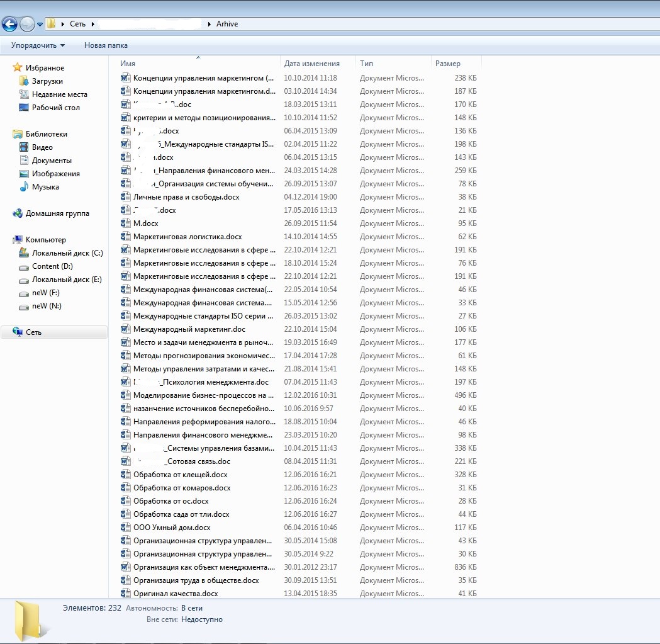Click Word icon of Личные права и свободы.docx
Image resolution: width=660 pixels, height=644 pixels.
125,196
